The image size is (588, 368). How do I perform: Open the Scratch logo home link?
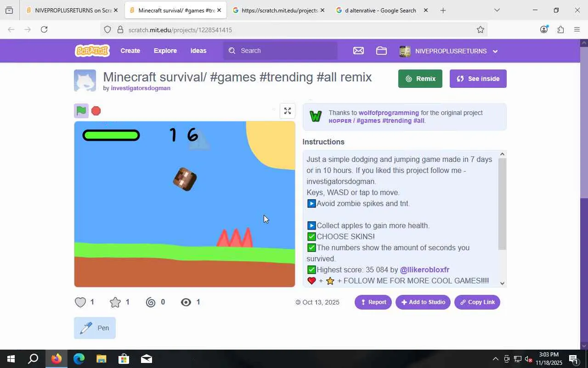point(92,51)
